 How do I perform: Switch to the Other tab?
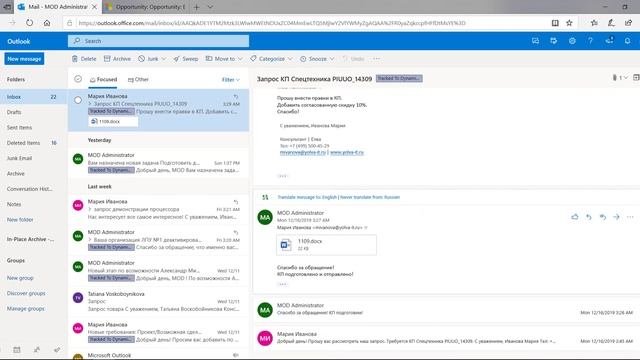(x=138, y=80)
